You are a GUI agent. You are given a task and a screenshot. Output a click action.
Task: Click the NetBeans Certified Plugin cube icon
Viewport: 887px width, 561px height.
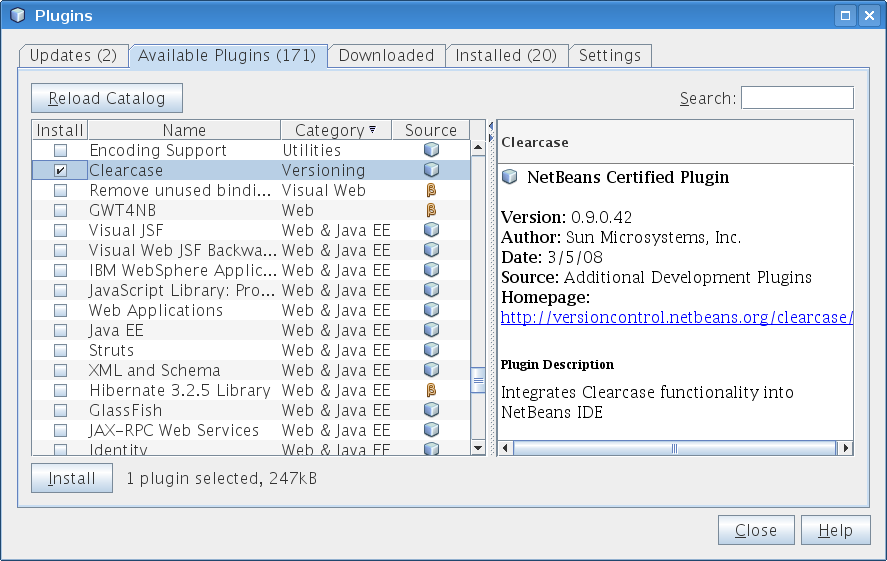510,177
